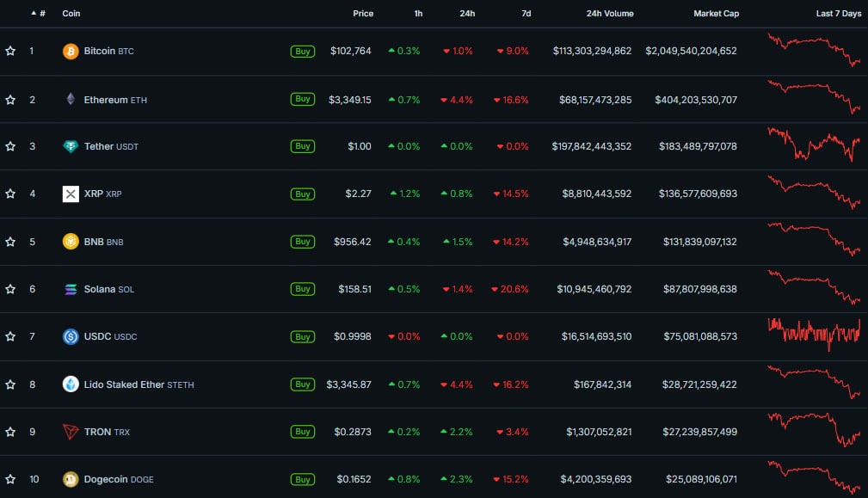Click the XRP logo icon
Image resolution: width=868 pixels, height=498 pixels.
point(71,194)
